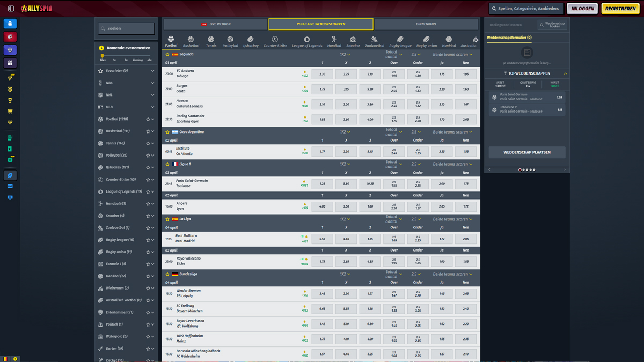Viewport: 644px width, 362px height.
Task: Click the Weddenschap boeken button
Action: tap(552, 25)
